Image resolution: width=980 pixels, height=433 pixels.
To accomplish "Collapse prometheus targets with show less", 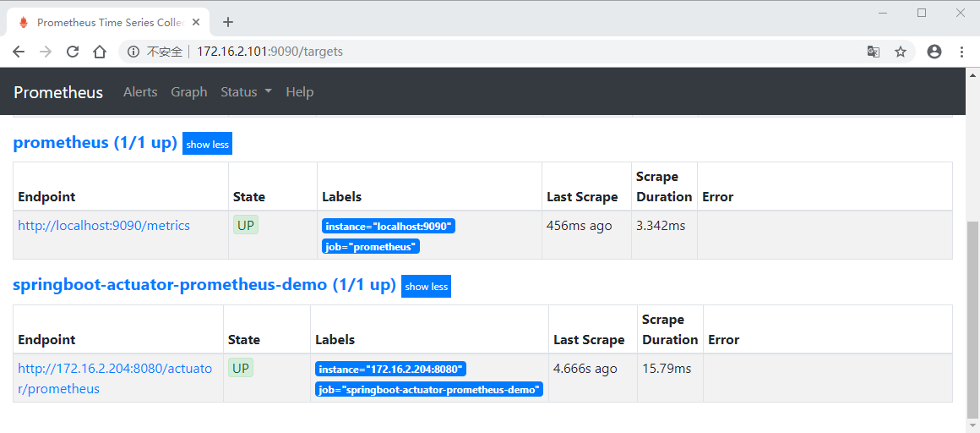I will coord(207,144).
